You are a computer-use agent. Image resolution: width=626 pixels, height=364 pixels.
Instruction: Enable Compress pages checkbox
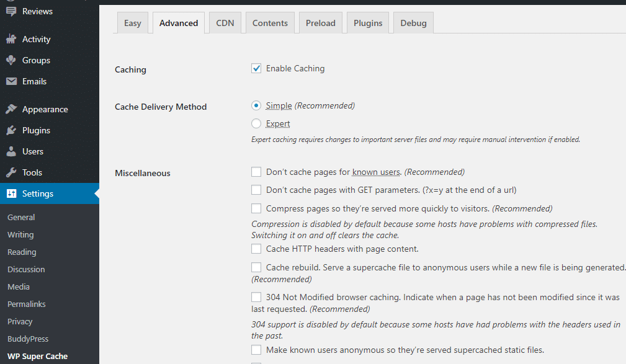click(x=256, y=208)
